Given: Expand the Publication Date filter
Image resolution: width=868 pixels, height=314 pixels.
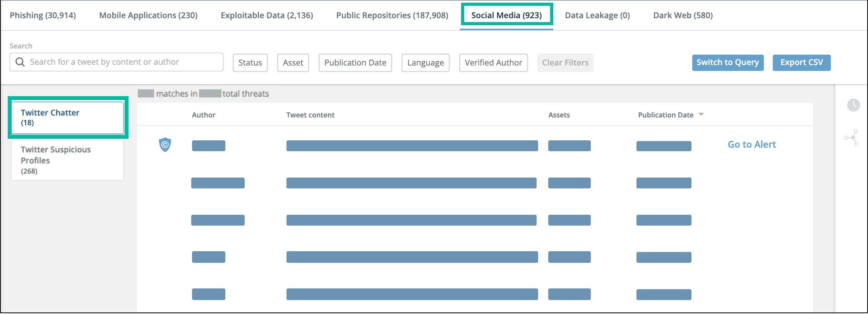Looking at the screenshot, I should click(x=355, y=63).
